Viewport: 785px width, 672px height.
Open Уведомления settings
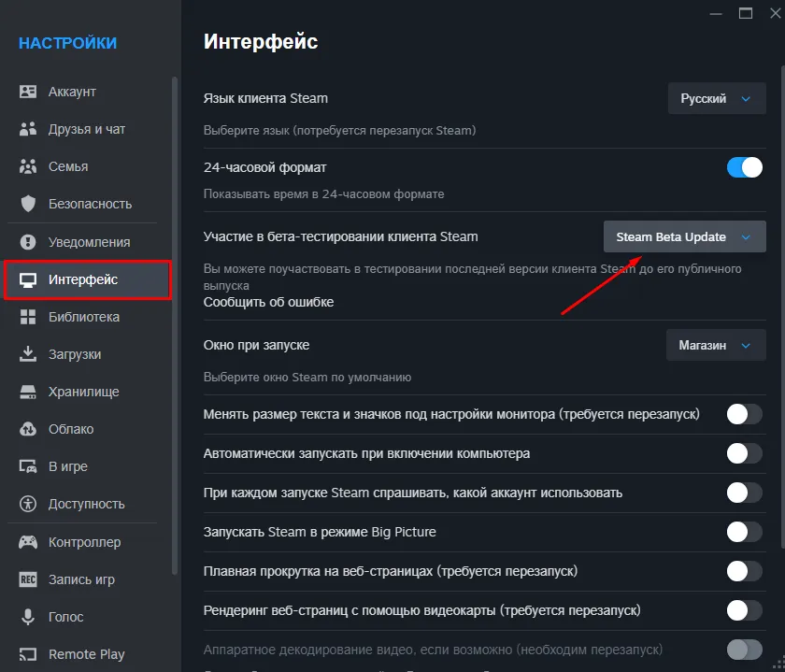coord(88,242)
